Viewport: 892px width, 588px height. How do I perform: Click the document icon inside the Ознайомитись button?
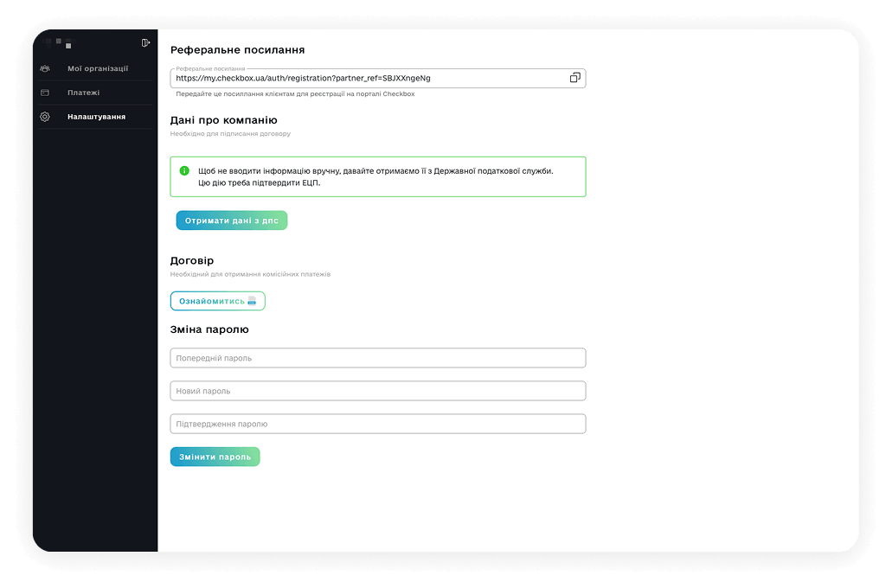[x=252, y=301]
